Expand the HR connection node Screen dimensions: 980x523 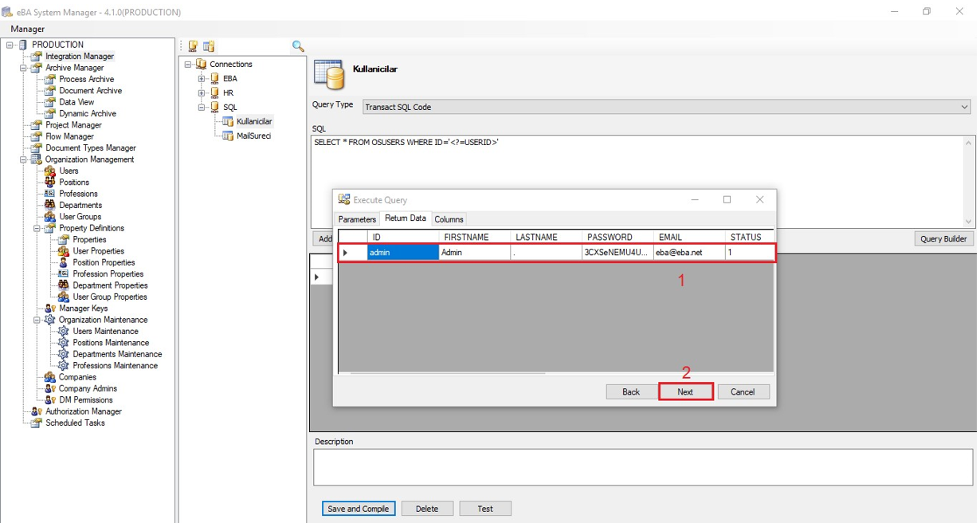tap(202, 93)
